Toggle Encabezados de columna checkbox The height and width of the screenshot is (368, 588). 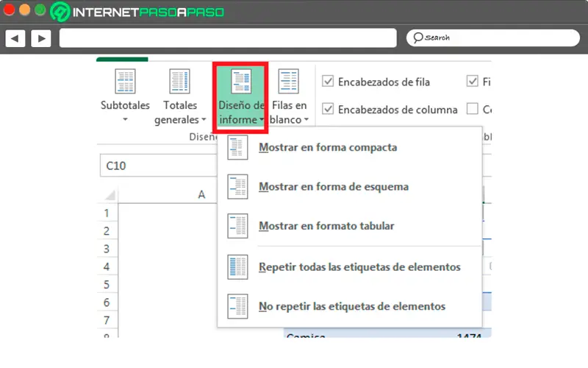click(328, 109)
